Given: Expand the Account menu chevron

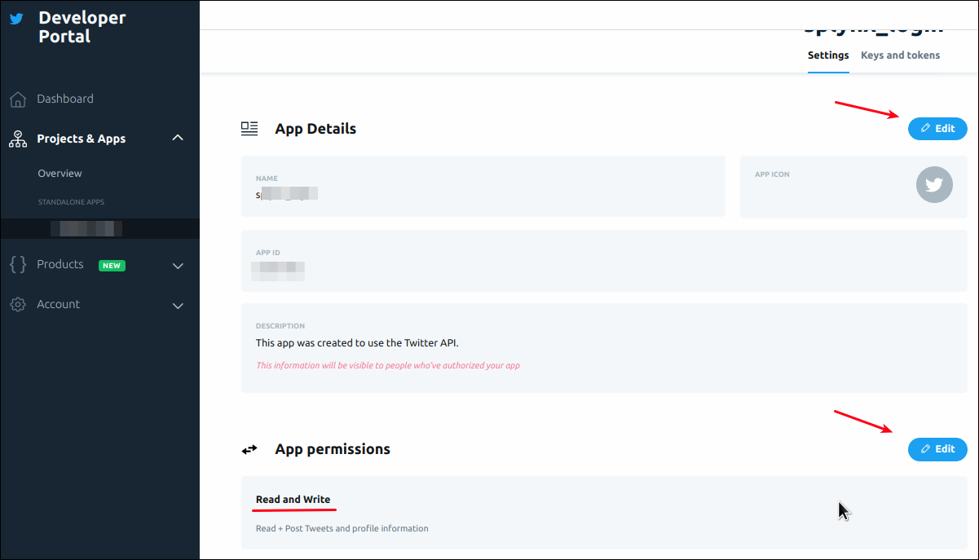Looking at the screenshot, I should coord(179,306).
